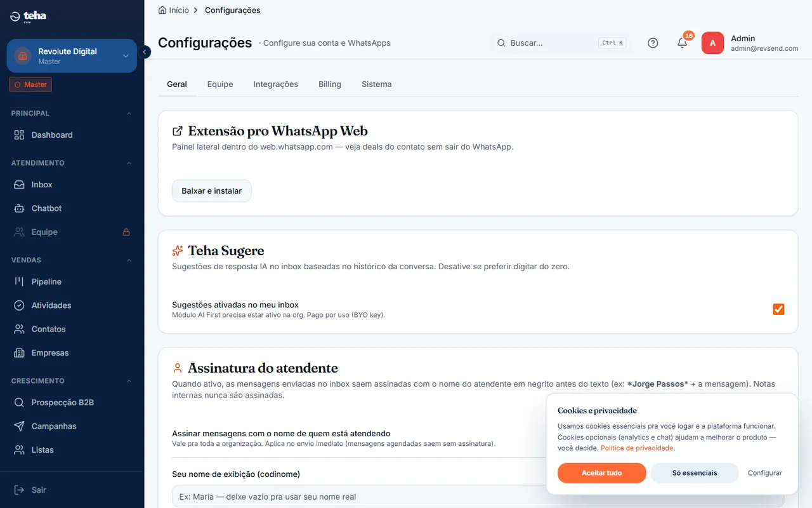Click the admin@revsend.com email text
The height and width of the screenshot is (508, 812).
tap(764, 48)
